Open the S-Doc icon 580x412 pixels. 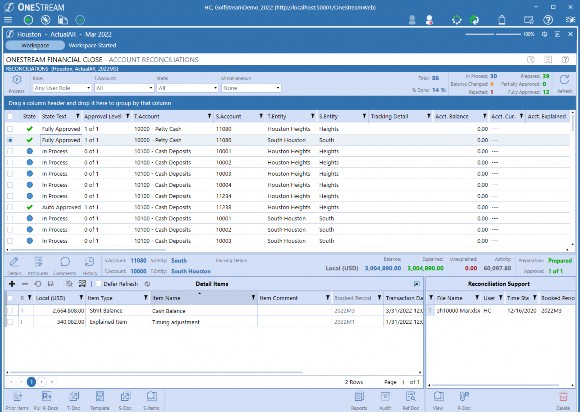(125, 396)
